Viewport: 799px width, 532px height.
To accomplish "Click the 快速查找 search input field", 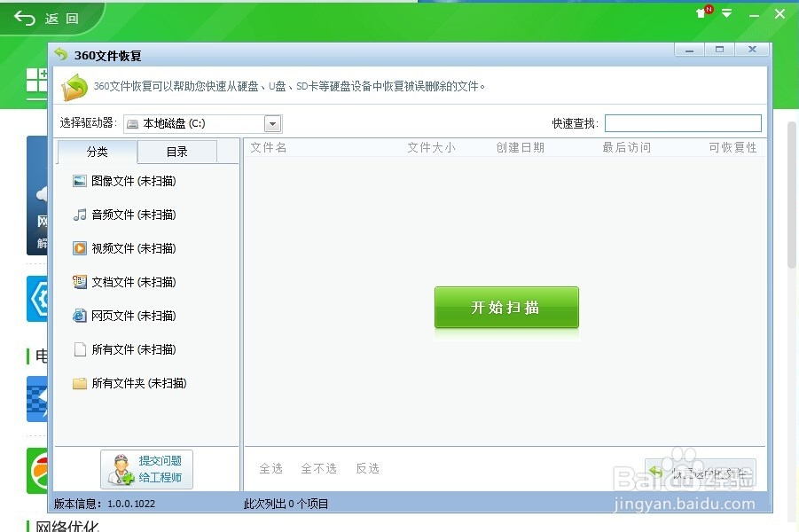I will [x=683, y=122].
